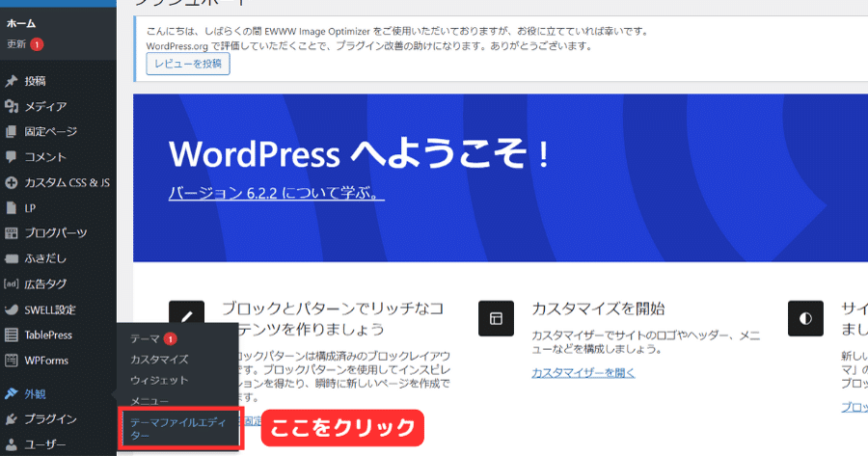Click the plus circle icon for カスタム CSS & JS
Screen dimensions: 868x456
tap(11, 182)
